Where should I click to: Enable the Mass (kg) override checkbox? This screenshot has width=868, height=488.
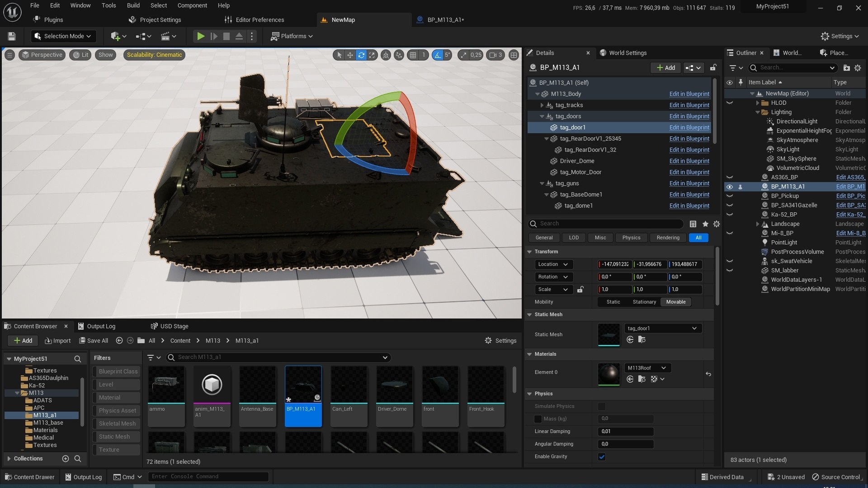pyautogui.click(x=538, y=419)
